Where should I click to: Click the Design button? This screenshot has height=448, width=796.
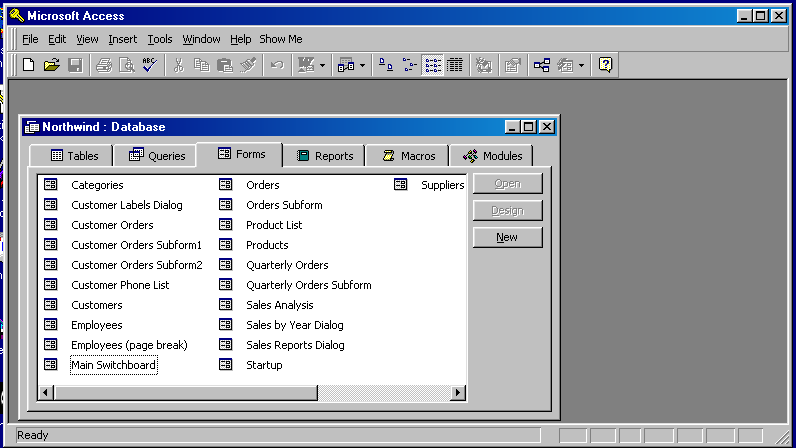pos(508,210)
